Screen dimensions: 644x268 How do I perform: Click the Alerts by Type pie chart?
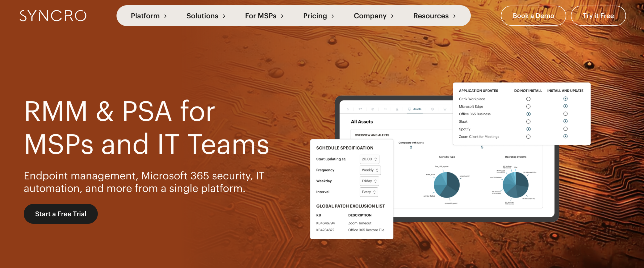[447, 185]
